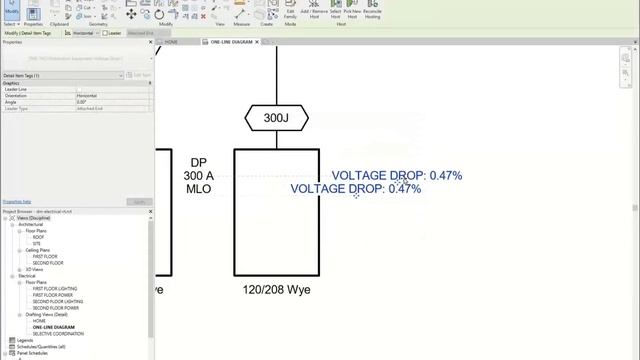Click the Select Host tool
This screenshot has height=360, width=640.
pos(336,10)
